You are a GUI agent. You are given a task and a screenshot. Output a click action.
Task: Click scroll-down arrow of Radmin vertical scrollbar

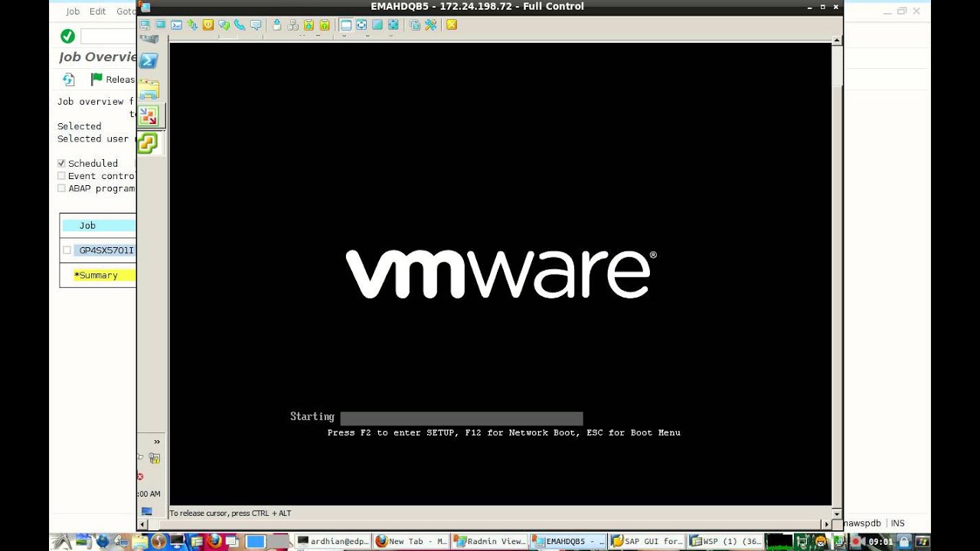tap(837, 514)
